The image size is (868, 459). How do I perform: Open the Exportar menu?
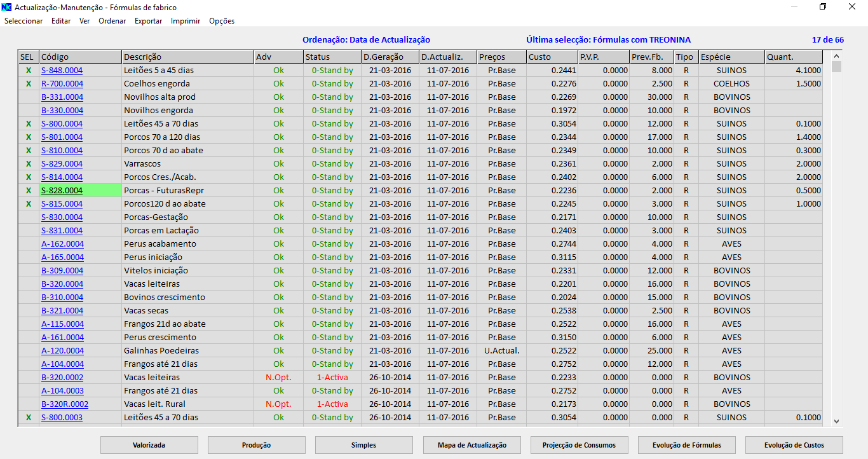click(x=148, y=21)
